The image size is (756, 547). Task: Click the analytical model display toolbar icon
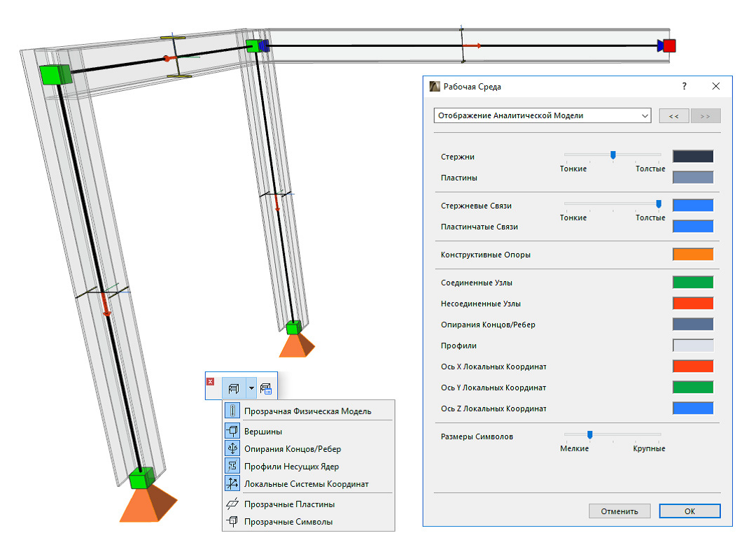[233, 387]
